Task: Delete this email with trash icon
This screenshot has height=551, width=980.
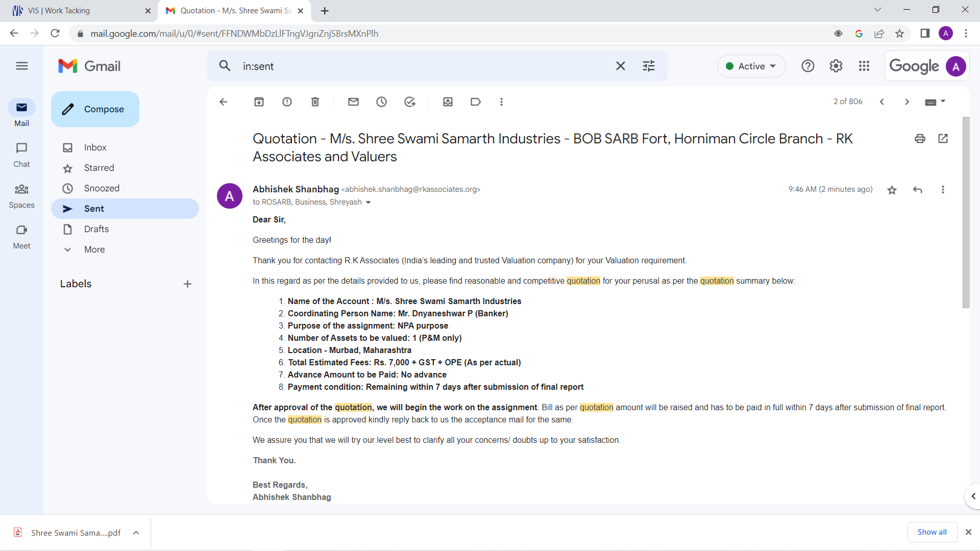Action: click(315, 102)
